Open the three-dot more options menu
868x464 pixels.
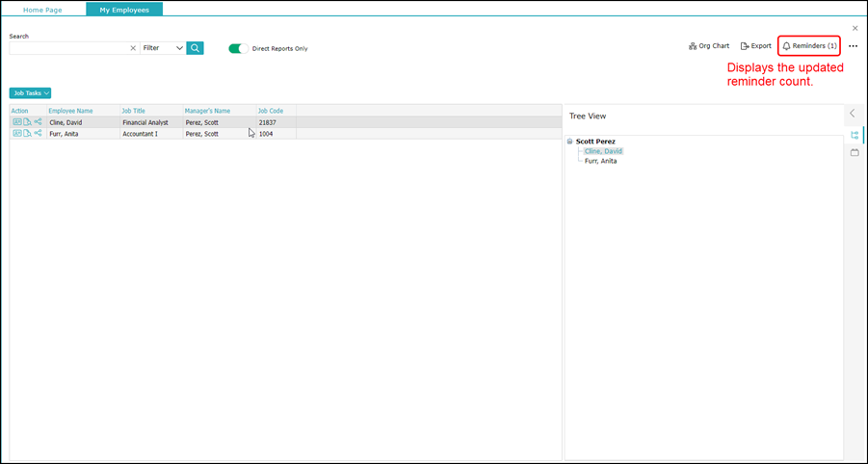pyautogui.click(x=853, y=46)
